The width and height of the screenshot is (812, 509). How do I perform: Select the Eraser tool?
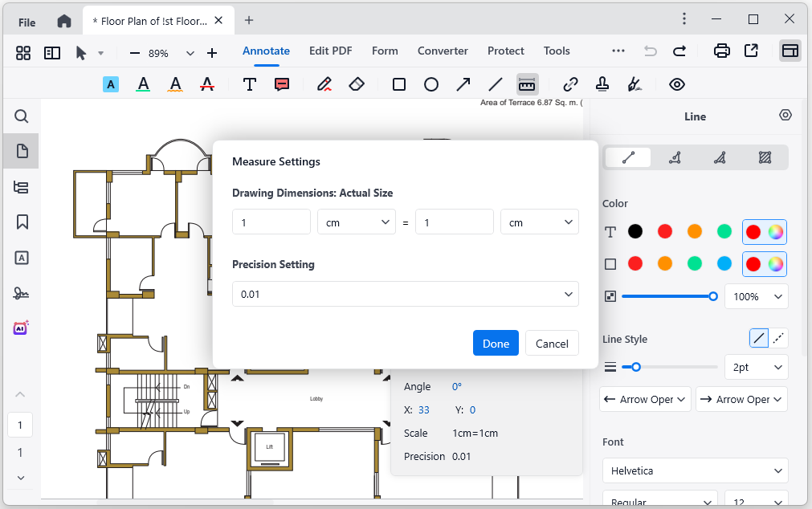[356, 83]
